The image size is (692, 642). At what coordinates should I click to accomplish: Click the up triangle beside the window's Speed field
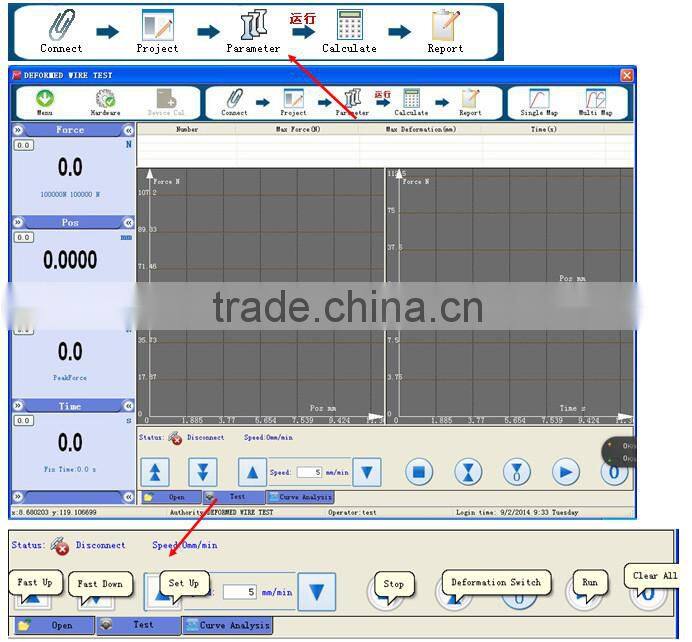click(x=252, y=472)
